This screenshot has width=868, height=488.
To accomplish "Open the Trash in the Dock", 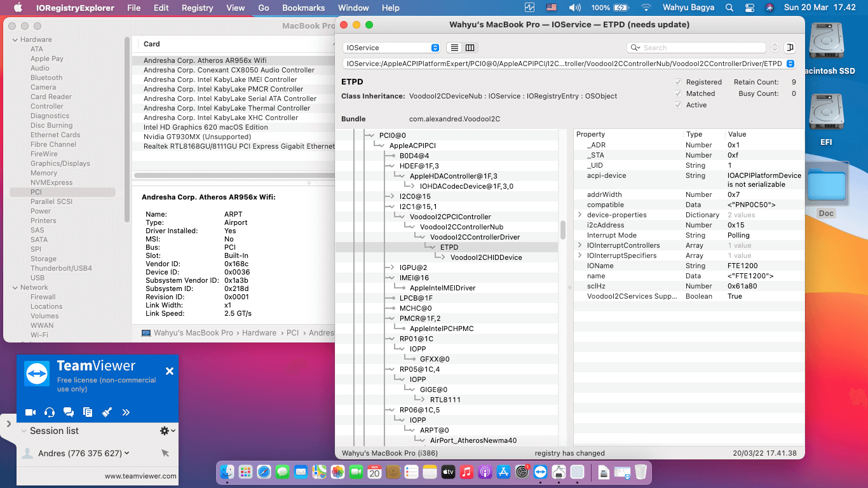I will tap(641, 472).
